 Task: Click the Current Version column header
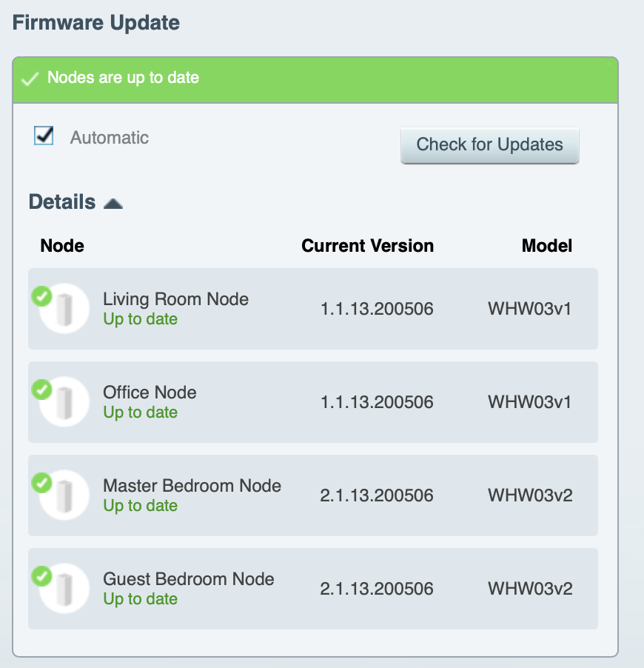367,246
